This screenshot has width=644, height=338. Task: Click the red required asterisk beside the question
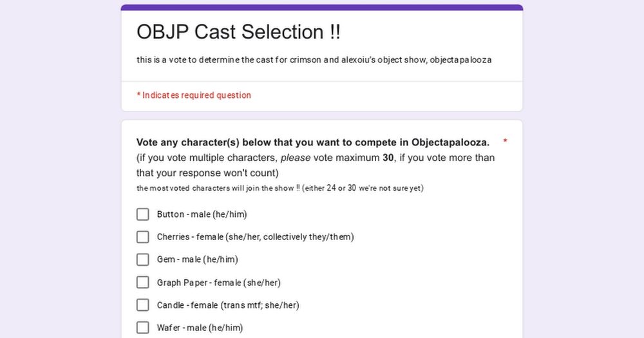tap(505, 141)
